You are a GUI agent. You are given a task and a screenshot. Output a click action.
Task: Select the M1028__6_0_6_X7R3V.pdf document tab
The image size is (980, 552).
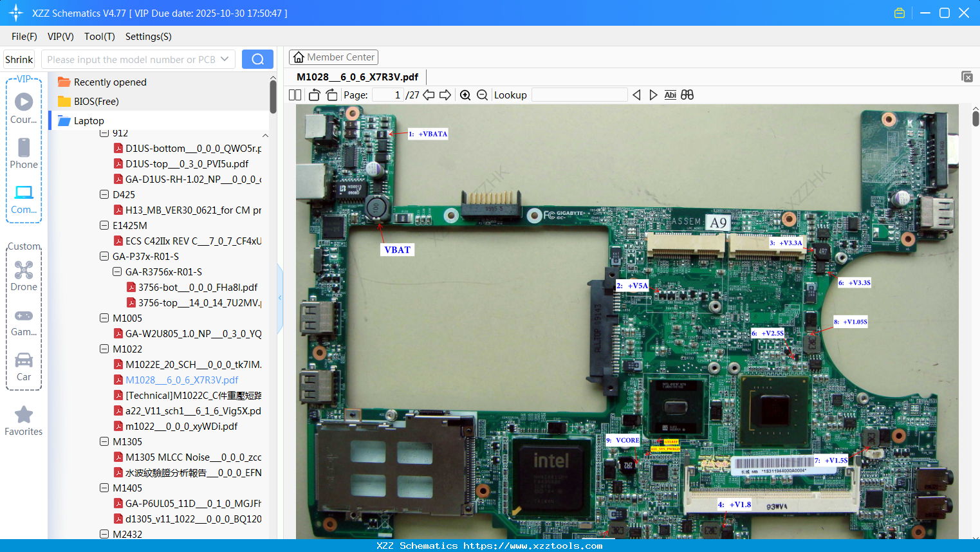coord(357,77)
